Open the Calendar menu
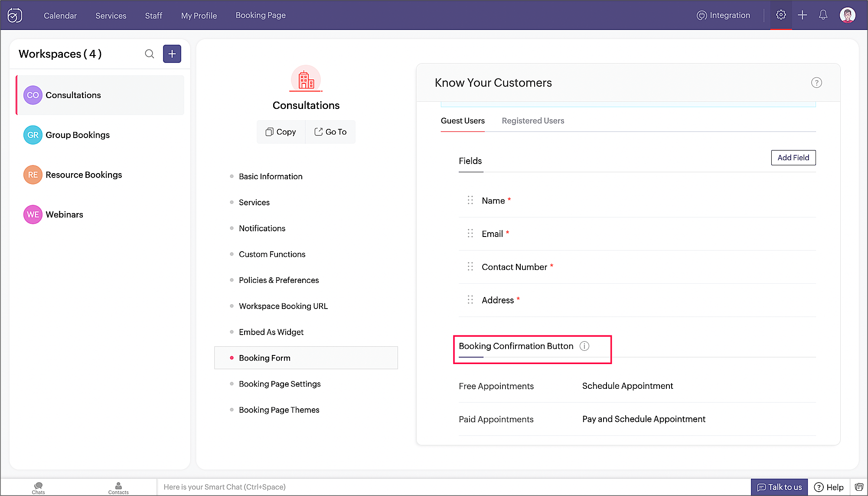Viewport: 868px width, 496px height. pyautogui.click(x=60, y=16)
